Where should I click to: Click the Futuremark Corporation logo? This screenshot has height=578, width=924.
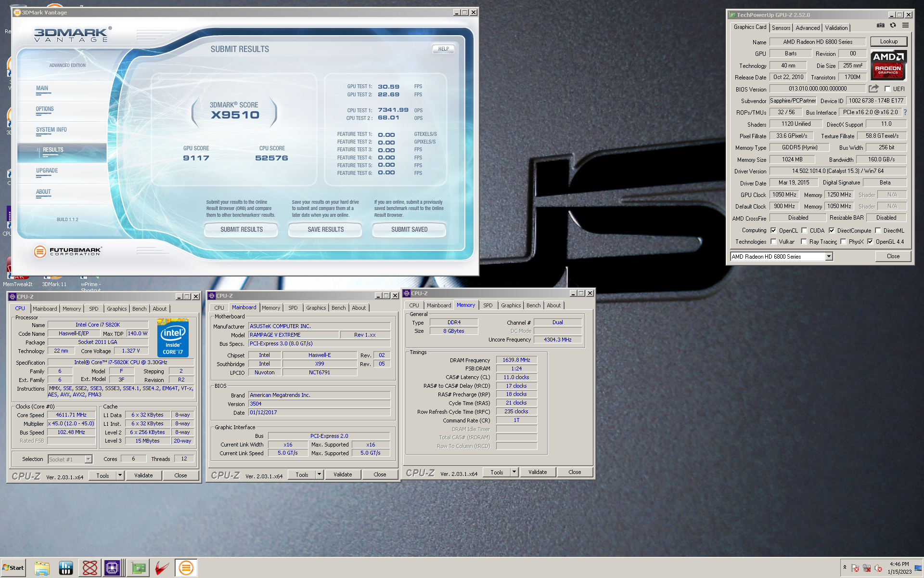[68, 251]
